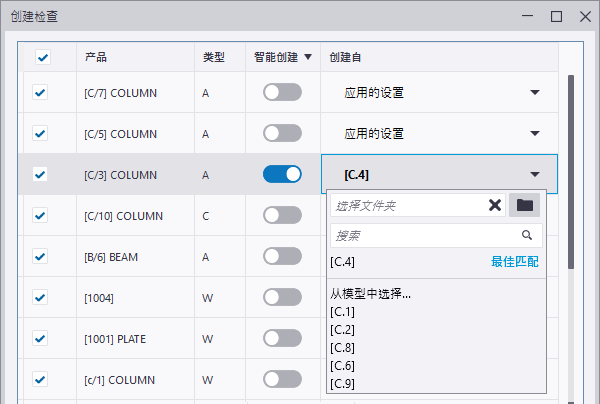Click the 智能创建 header sort arrow

click(x=308, y=57)
